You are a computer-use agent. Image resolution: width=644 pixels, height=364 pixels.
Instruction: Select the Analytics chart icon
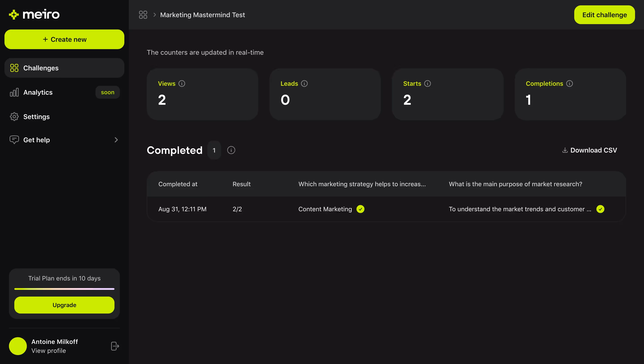pos(14,92)
